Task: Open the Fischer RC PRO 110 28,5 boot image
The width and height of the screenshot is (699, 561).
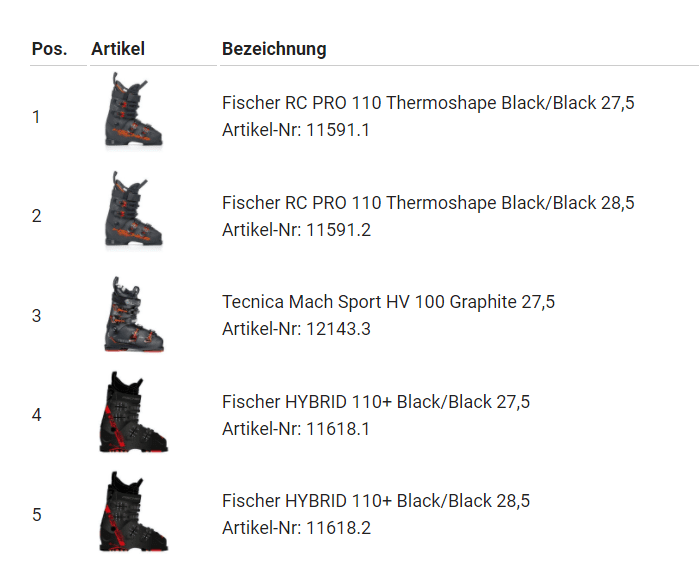Action: (x=133, y=209)
